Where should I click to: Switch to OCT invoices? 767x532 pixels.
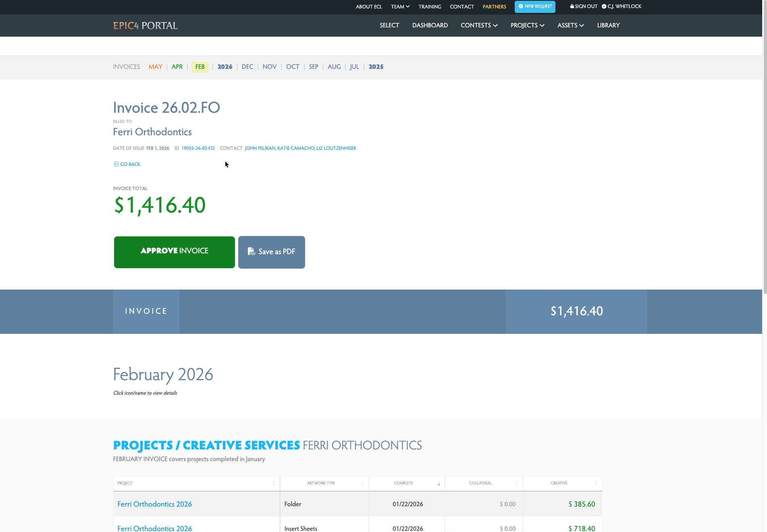tap(293, 67)
